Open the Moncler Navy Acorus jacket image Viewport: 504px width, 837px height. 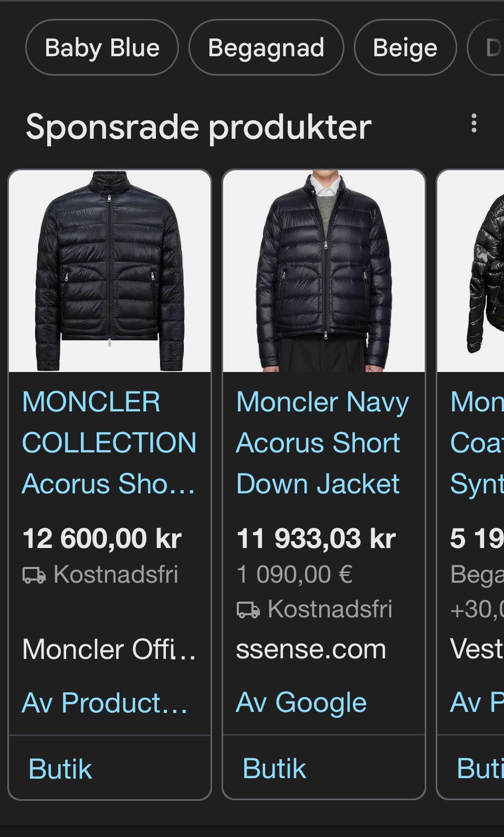pos(324,271)
